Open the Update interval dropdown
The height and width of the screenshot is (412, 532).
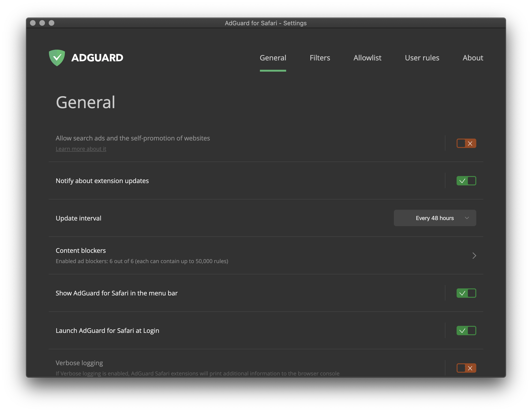[x=435, y=218]
